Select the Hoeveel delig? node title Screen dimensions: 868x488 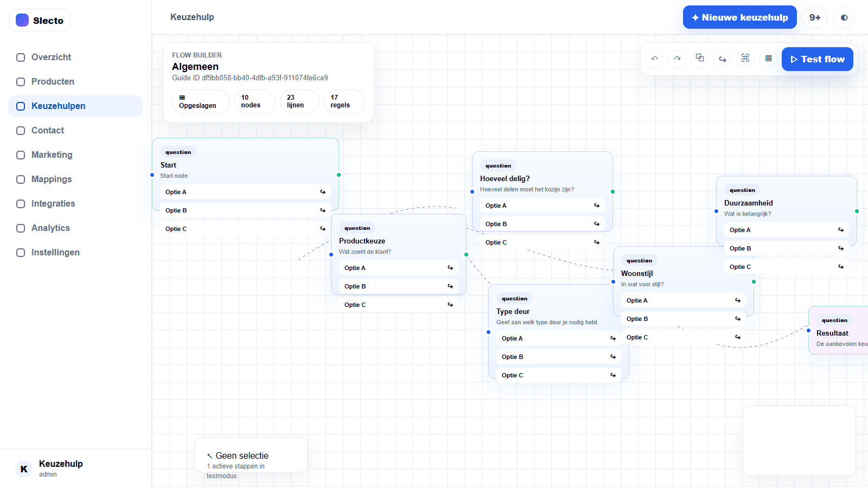505,178
